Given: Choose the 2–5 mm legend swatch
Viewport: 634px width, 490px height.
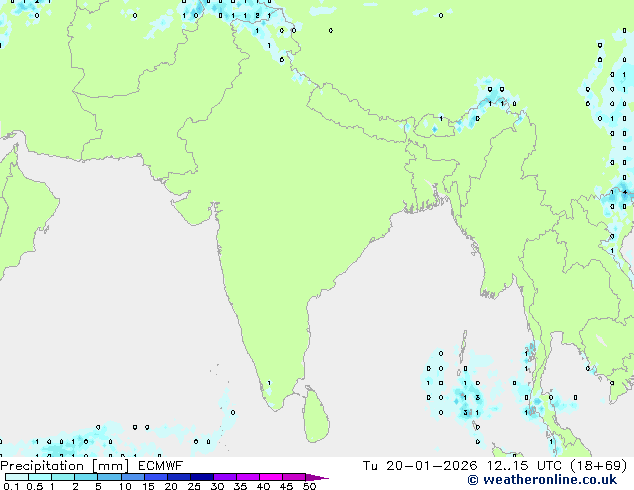Looking at the screenshot, I should (86, 477).
